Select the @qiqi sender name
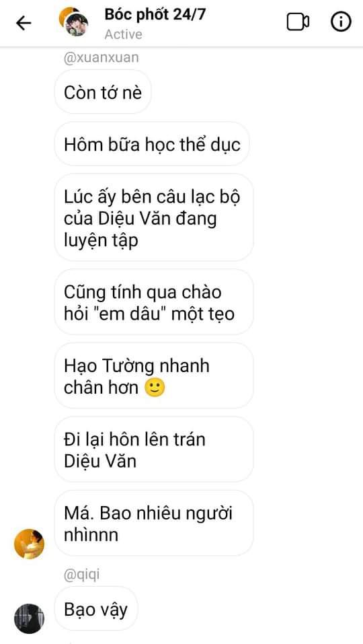The image size is (363, 644). tap(81, 575)
